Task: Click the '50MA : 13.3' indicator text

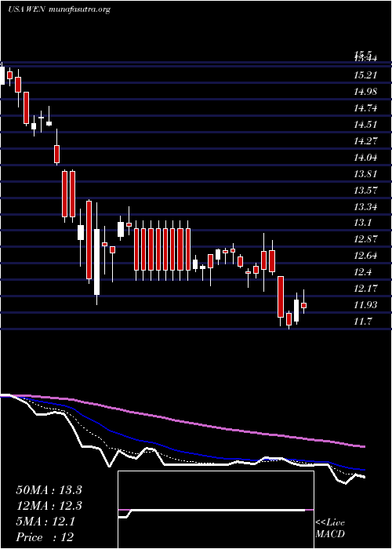Action: (49, 490)
